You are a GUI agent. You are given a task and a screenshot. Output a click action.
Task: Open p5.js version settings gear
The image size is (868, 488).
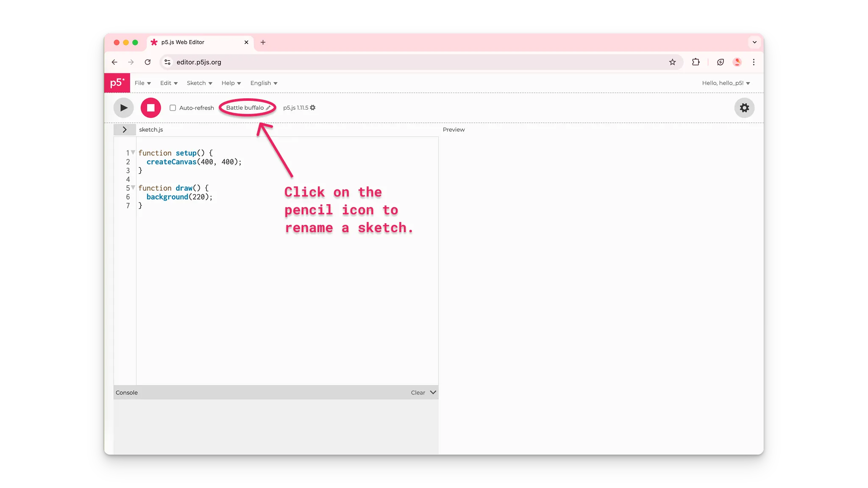313,108
